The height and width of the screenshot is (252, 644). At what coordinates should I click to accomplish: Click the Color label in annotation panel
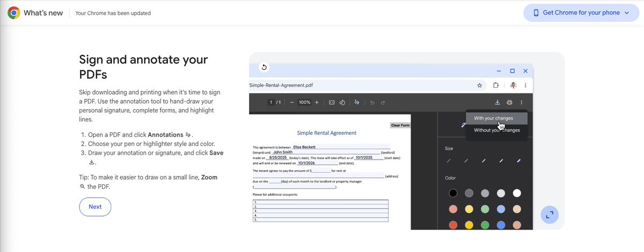point(451,178)
